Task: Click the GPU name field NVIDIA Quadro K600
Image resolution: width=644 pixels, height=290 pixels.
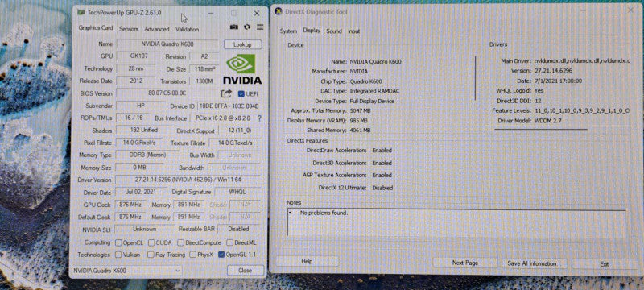Action: 167,44
